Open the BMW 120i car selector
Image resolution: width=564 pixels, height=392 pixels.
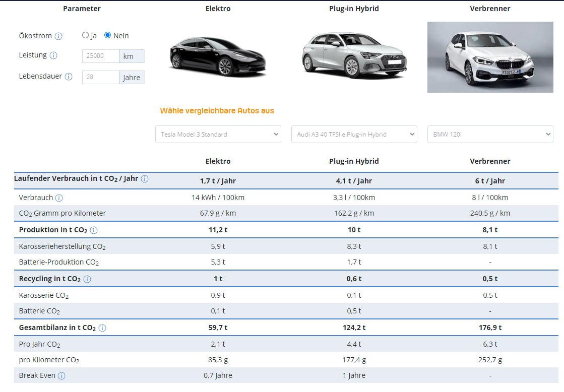(490, 134)
